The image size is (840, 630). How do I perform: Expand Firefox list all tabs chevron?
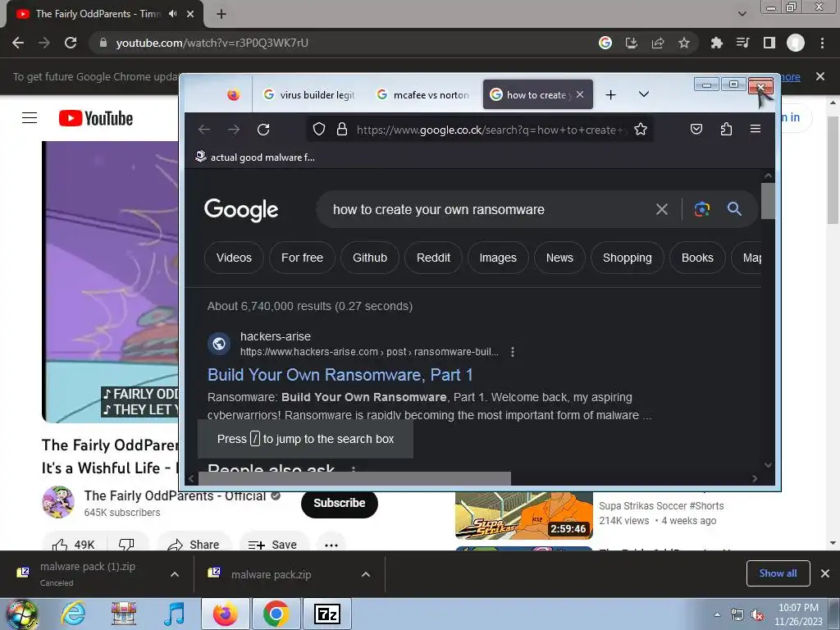[644, 94]
